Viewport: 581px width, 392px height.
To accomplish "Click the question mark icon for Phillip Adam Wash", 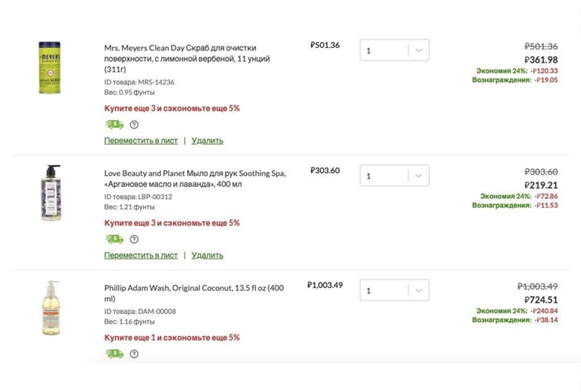I will (134, 353).
